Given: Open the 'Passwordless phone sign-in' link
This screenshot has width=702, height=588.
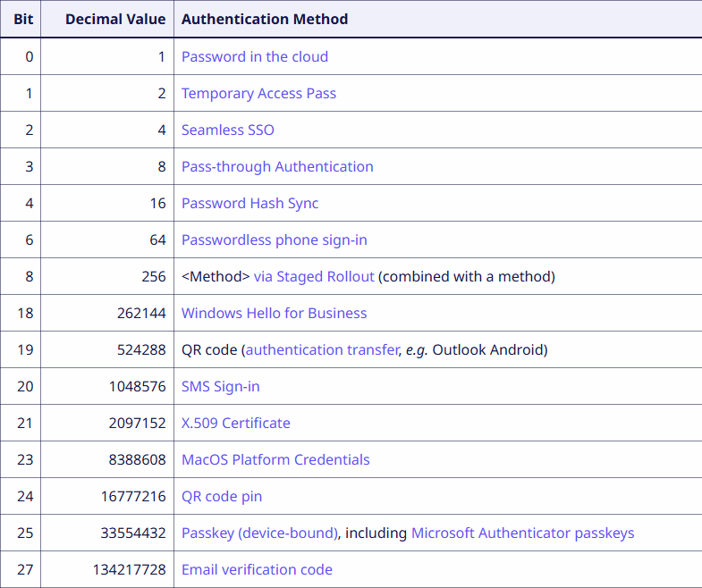Looking at the screenshot, I should (x=275, y=240).
